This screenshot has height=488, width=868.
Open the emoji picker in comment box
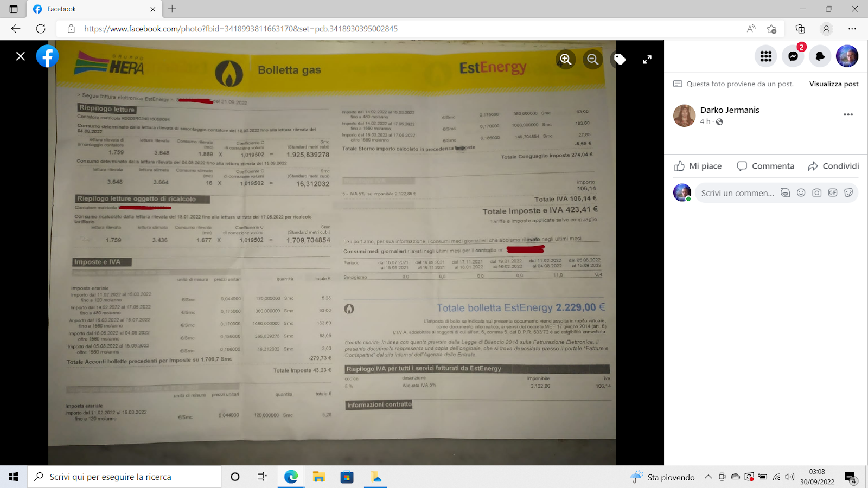click(x=801, y=193)
